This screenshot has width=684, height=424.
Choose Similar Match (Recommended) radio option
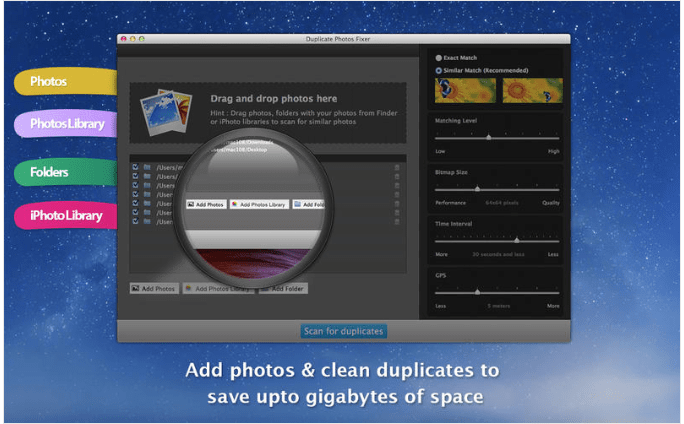tap(438, 70)
